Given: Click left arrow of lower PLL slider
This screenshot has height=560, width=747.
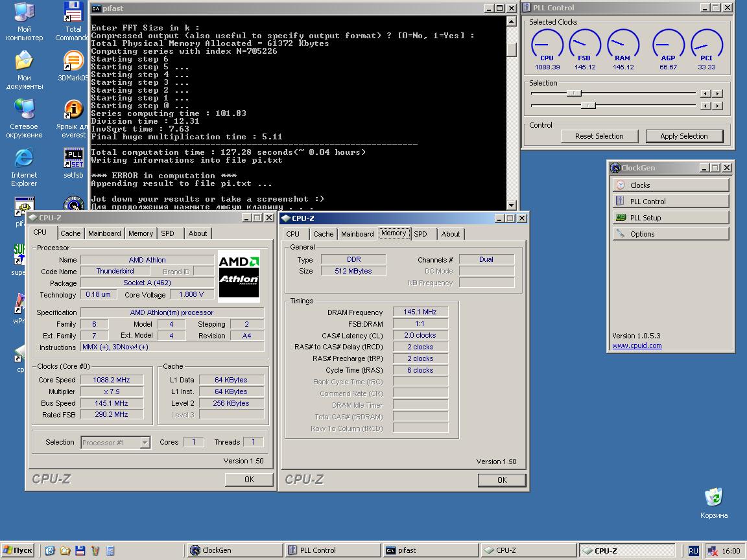Looking at the screenshot, I should (706, 106).
